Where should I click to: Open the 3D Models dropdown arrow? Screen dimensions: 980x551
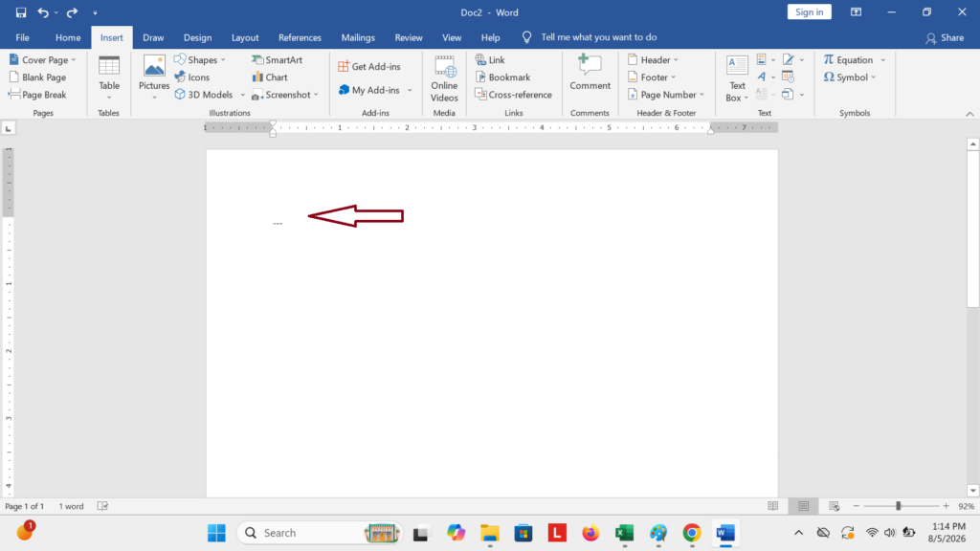click(x=242, y=95)
